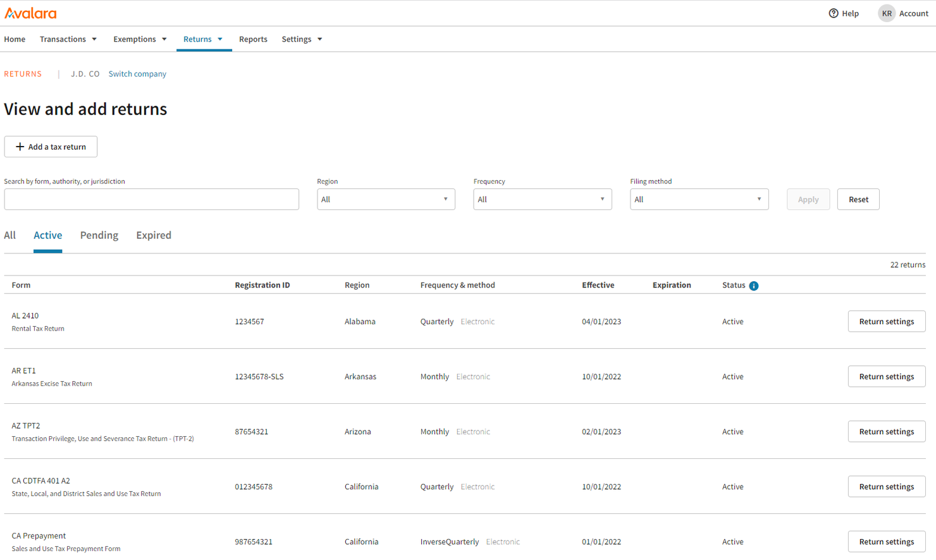Image resolution: width=936 pixels, height=560 pixels.
Task: Expand the Transactions menu chevron
Action: point(94,39)
